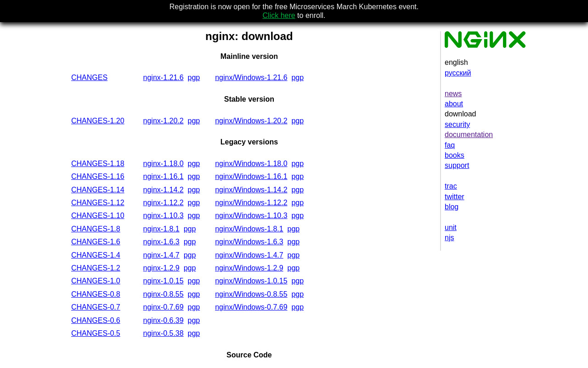Open CHANGES-1.14 link

click(x=98, y=190)
